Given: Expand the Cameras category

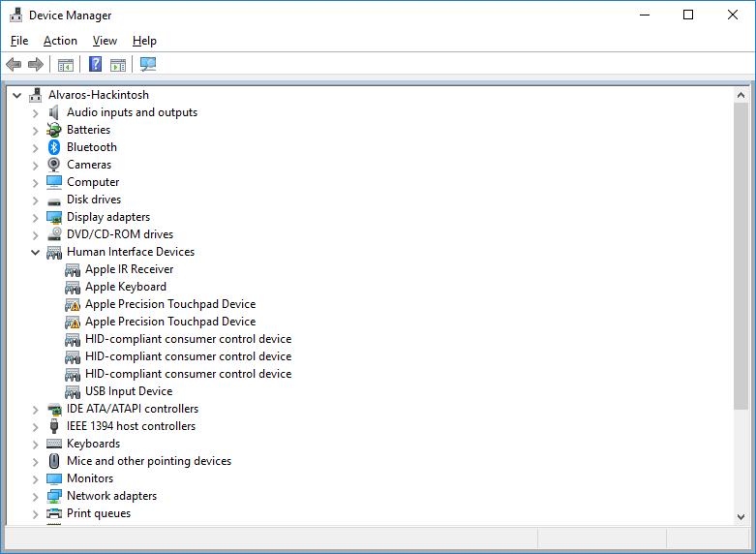Looking at the screenshot, I should click(x=35, y=166).
